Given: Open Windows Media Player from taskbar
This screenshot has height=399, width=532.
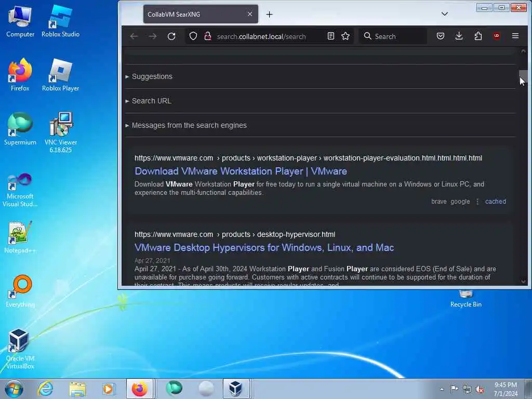Looking at the screenshot, I should pos(108,389).
